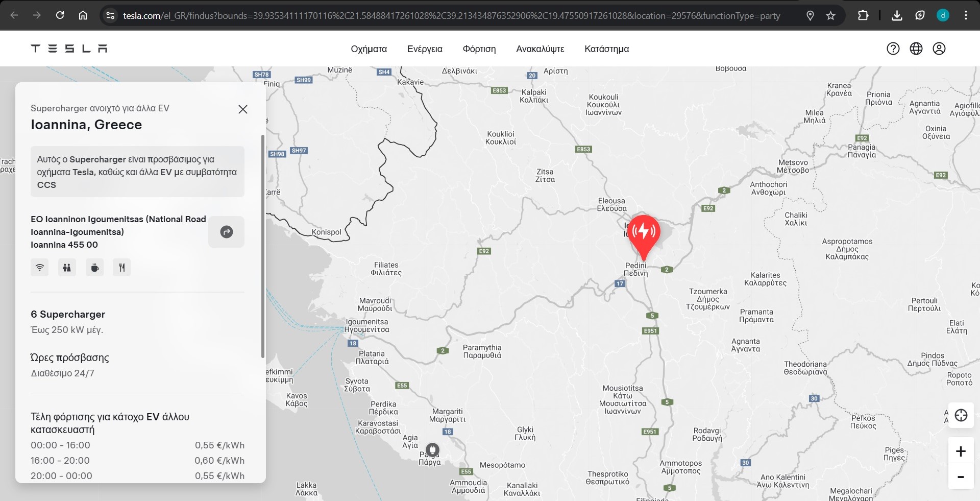This screenshot has height=501, width=980.
Task: Click the '6 Supercharger' text
Action: coord(68,314)
